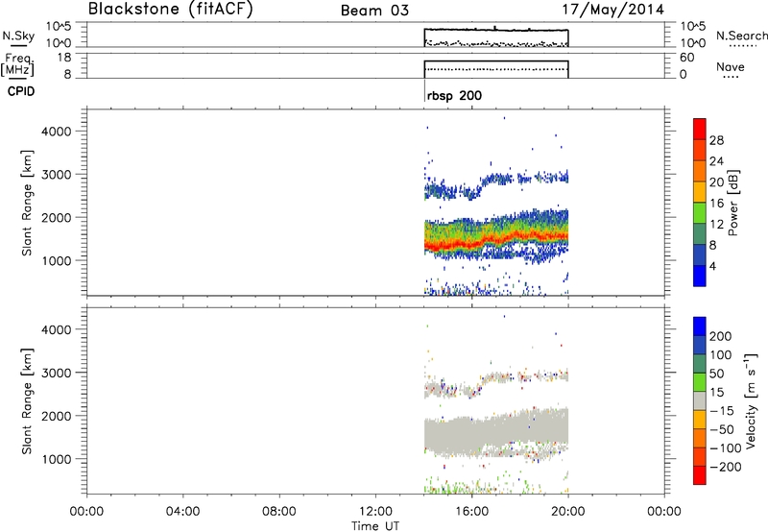Select Slant Range [km] label of velocity panel
This screenshot has width=768, height=532.
pyautogui.click(x=27, y=401)
